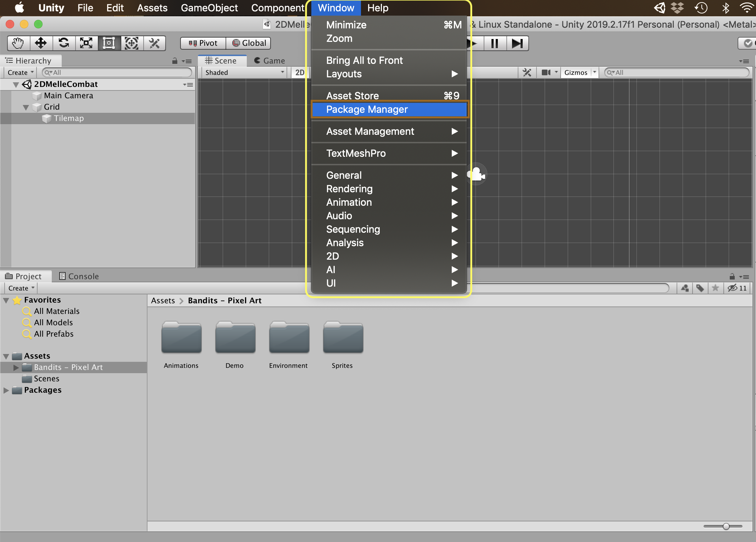Select the Move tool
The image size is (756, 542).
(x=41, y=43)
